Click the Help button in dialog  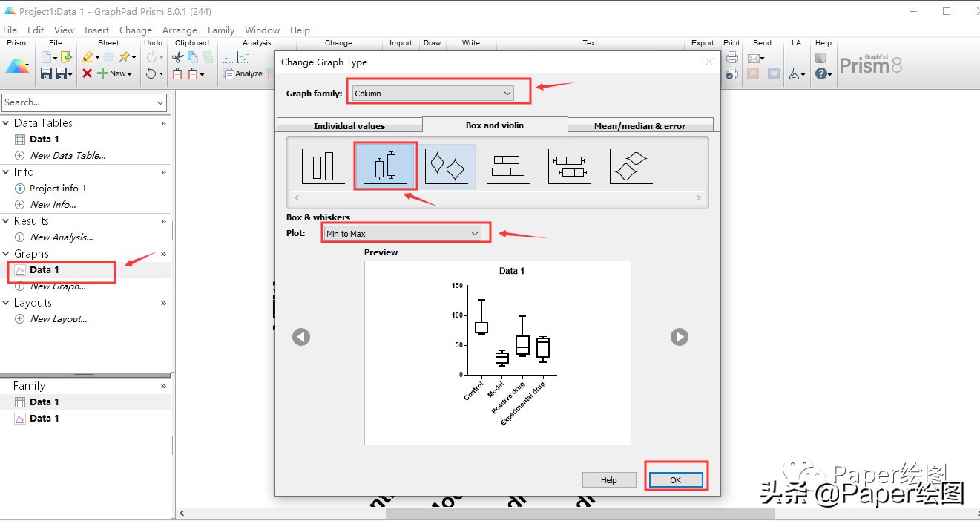click(609, 480)
